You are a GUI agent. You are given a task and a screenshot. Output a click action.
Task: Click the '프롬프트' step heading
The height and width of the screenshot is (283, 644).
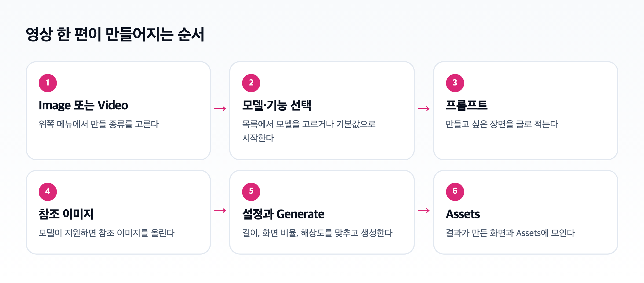(467, 105)
